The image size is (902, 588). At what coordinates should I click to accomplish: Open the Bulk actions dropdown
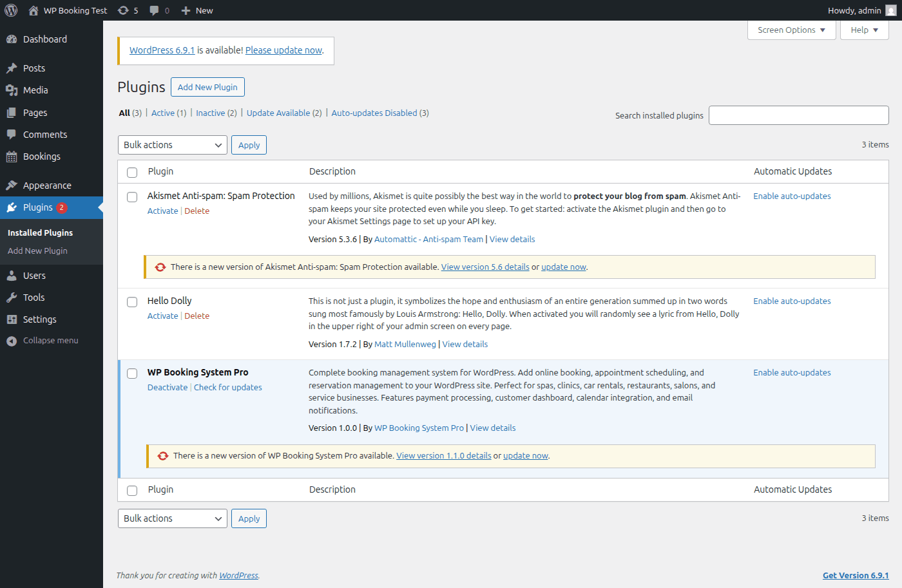pyautogui.click(x=172, y=145)
